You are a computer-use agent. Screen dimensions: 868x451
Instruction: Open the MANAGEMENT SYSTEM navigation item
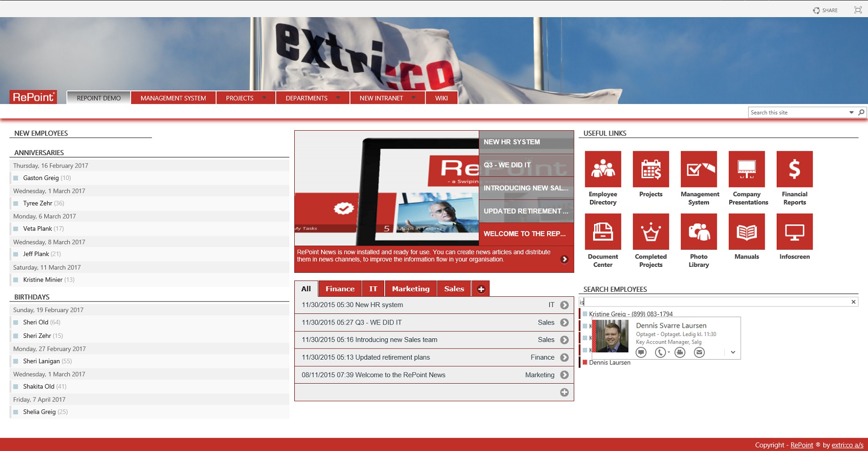(173, 98)
